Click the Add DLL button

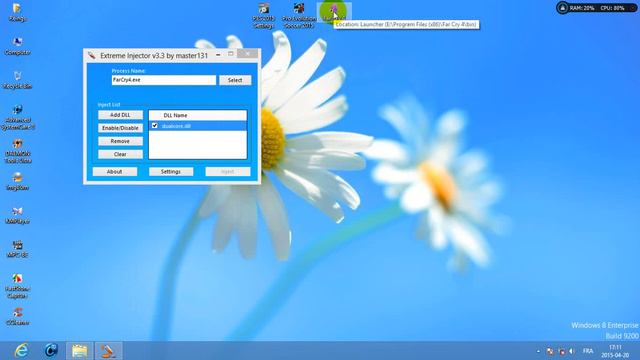120,115
